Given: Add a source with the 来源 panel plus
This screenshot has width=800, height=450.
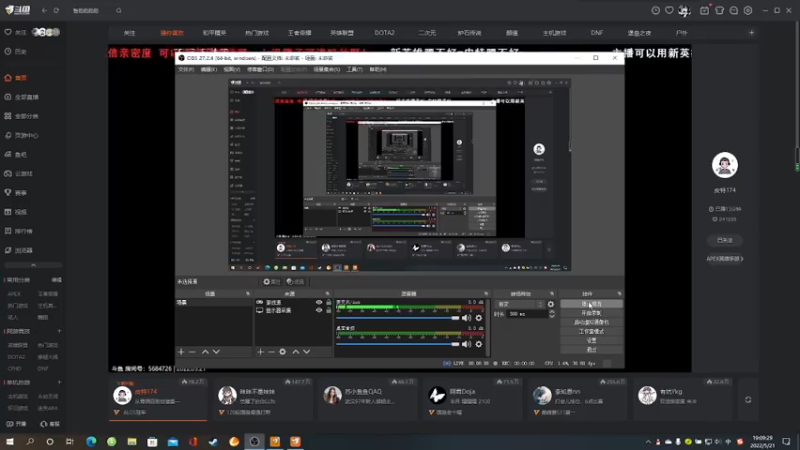Looking at the screenshot, I should [260, 352].
